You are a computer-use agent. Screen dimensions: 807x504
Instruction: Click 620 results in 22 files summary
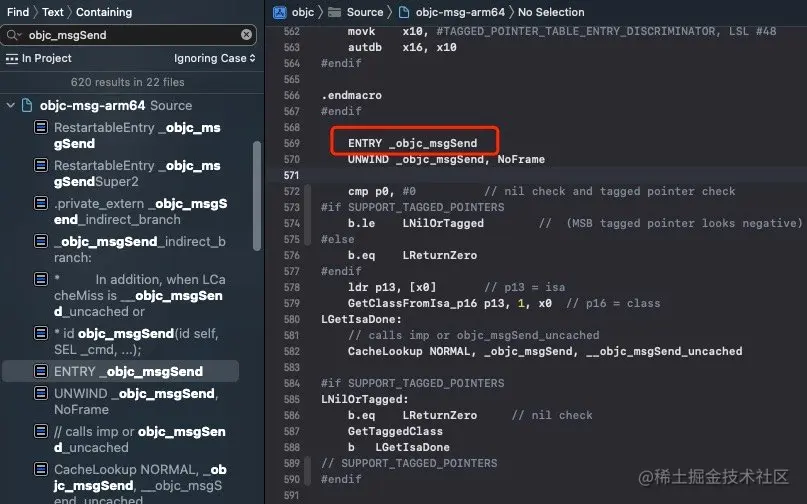click(x=128, y=82)
